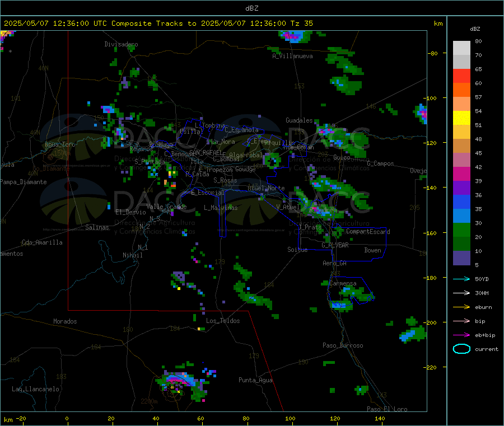504x426 pixels.
Task: Click the 'Paso_El_Loro' map label
Action: coord(387,409)
